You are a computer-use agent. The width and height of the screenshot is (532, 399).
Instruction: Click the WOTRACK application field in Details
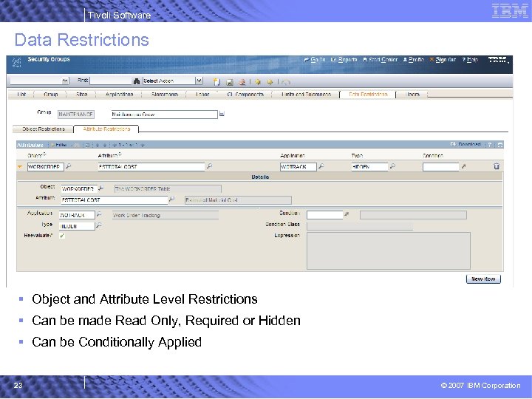[77, 215]
